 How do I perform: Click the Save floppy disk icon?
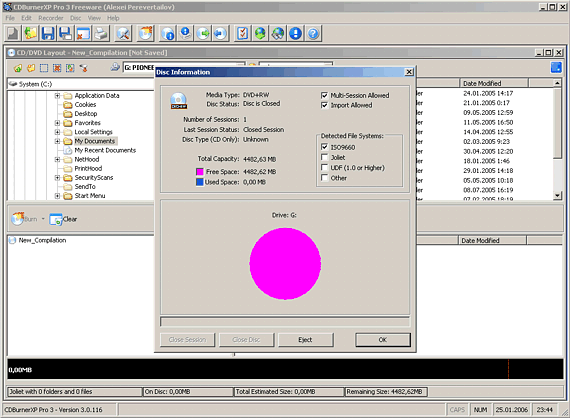click(x=48, y=33)
